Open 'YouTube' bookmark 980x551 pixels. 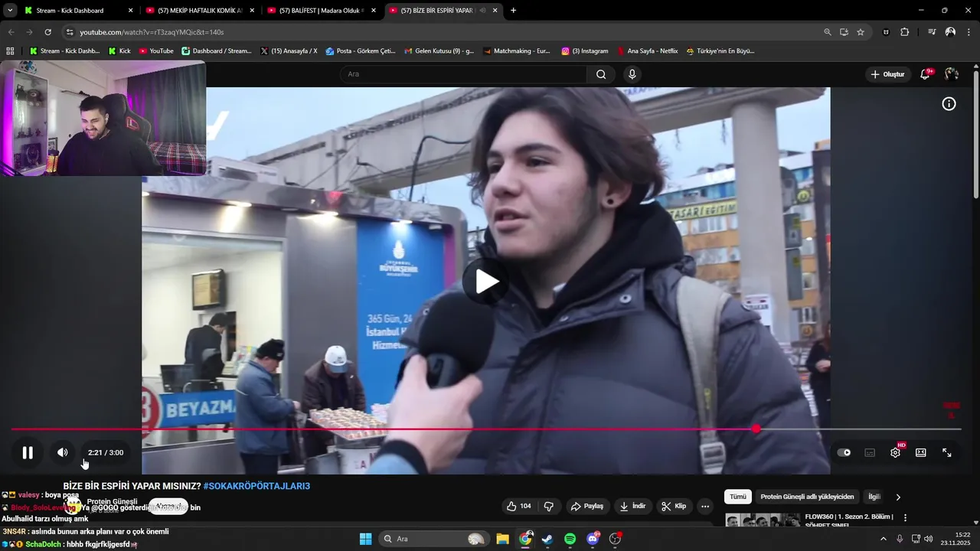(x=156, y=51)
